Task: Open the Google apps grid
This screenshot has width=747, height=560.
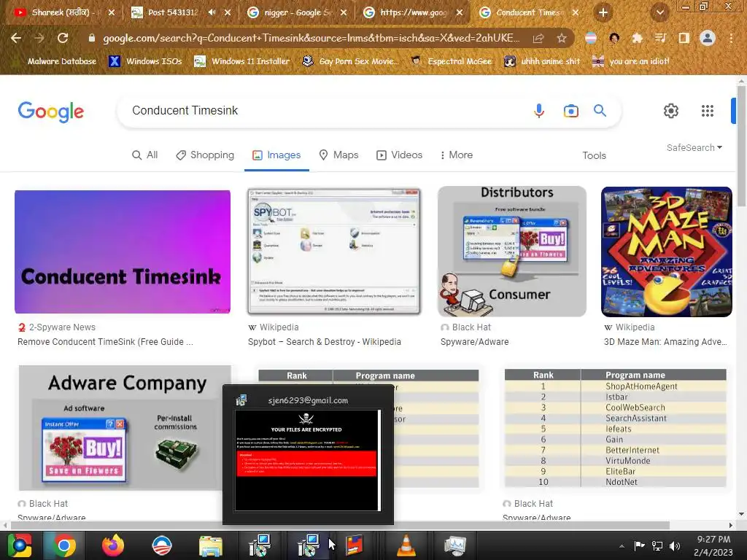Action: tap(708, 111)
